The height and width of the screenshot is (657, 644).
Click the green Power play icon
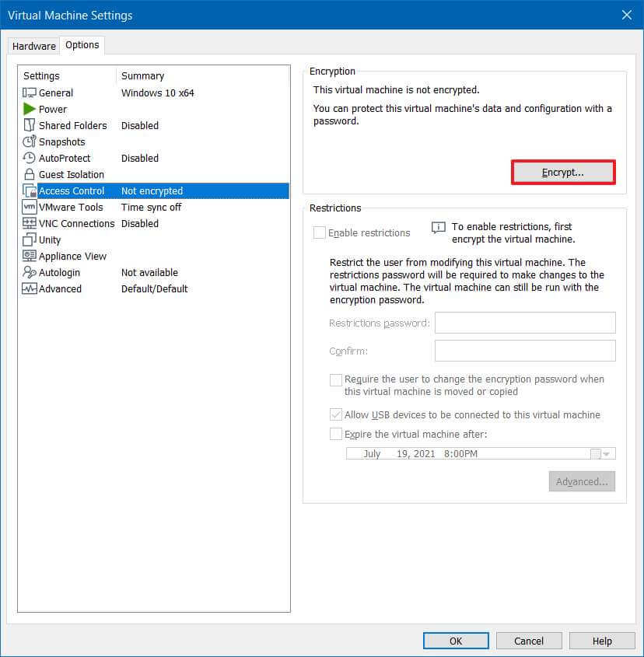30,109
